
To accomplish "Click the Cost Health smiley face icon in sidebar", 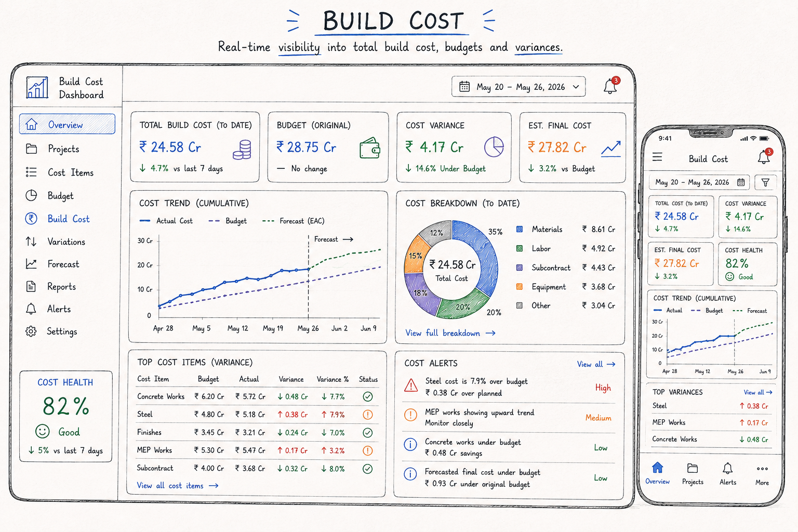I will (x=42, y=431).
